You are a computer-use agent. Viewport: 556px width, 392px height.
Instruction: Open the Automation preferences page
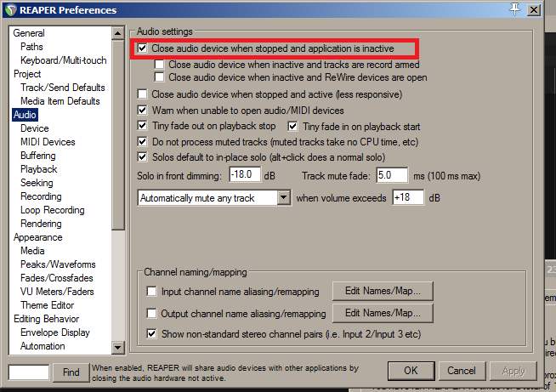click(43, 346)
